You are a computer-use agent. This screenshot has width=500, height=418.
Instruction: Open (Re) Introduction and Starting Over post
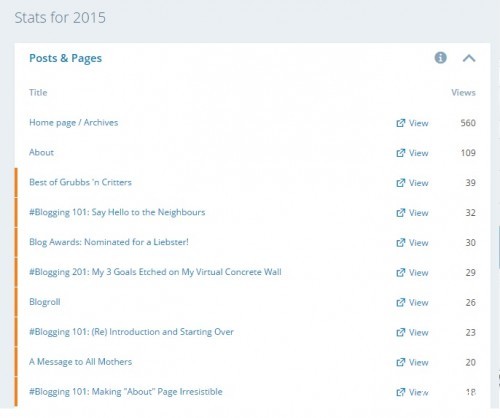click(x=131, y=332)
